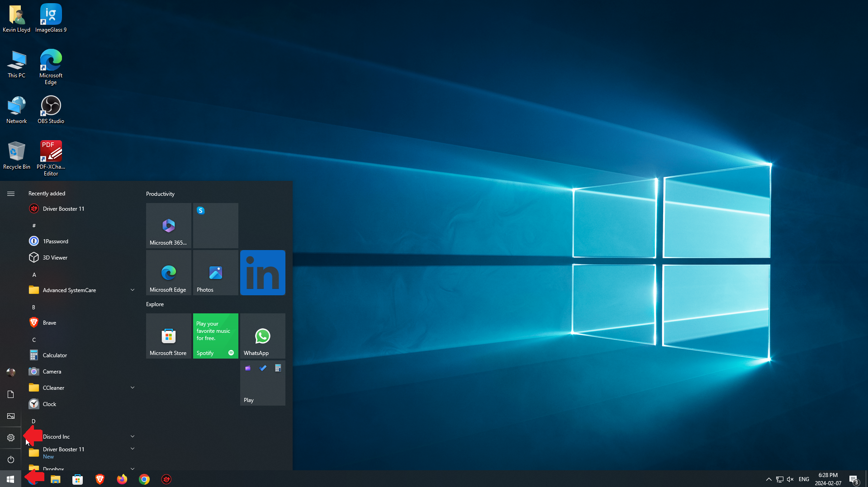
Task: Click the letter C index header
Action: [34, 340]
